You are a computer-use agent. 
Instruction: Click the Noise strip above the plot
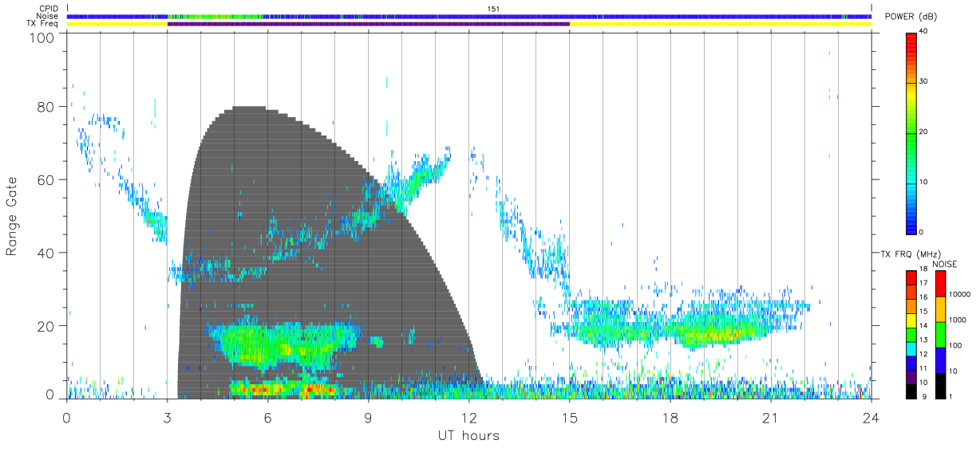click(469, 16)
